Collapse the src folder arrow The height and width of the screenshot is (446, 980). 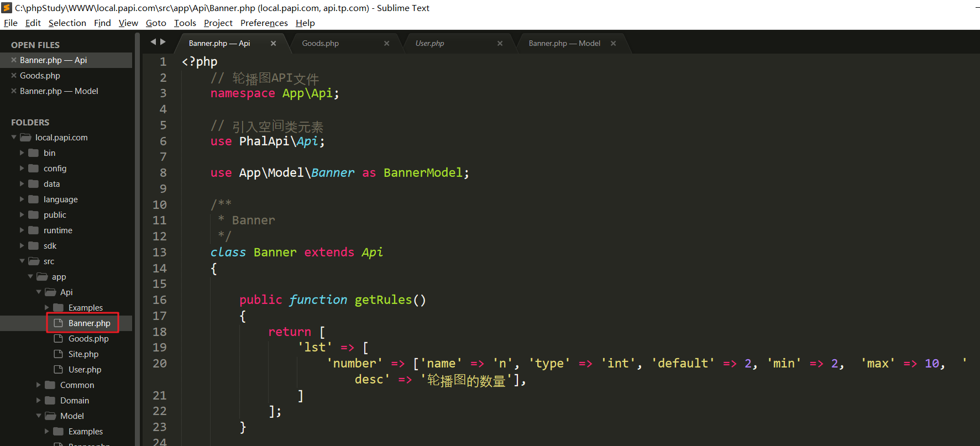pyautogui.click(x=22, y=261)
